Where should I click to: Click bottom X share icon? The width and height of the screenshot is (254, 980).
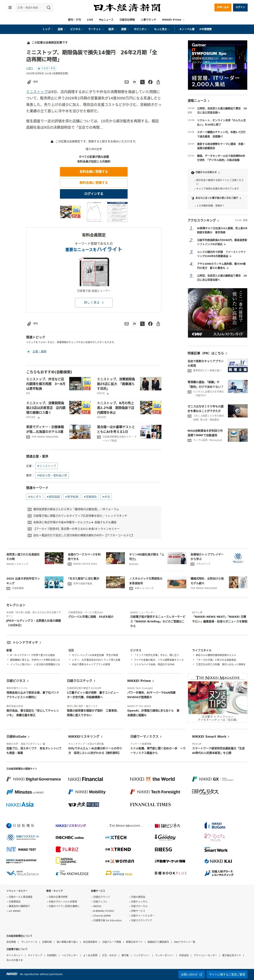(142, 324)
